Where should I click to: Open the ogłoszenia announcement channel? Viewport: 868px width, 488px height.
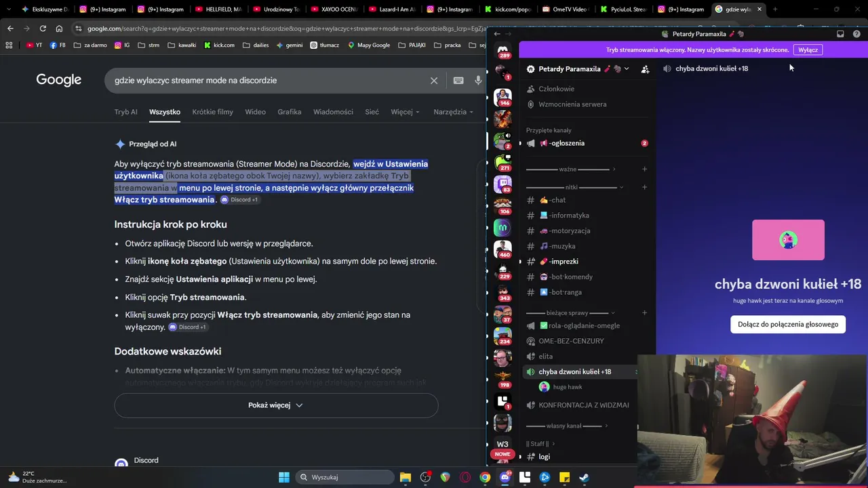[585, 143]
